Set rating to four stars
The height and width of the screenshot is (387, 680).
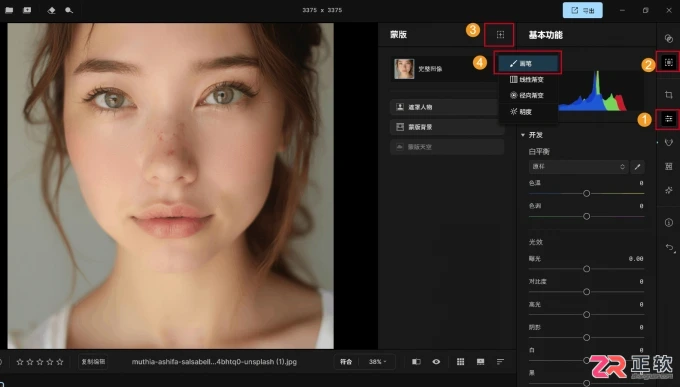[50, 362]
